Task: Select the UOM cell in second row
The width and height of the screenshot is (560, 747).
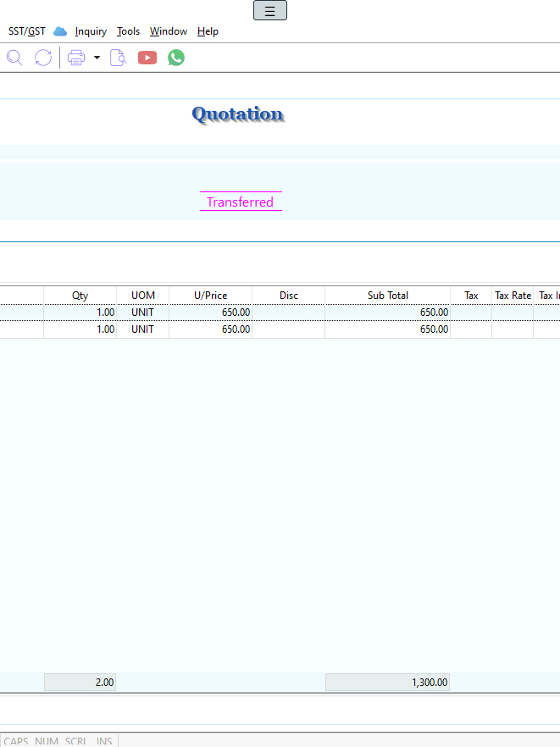Action: pos(142,329)
